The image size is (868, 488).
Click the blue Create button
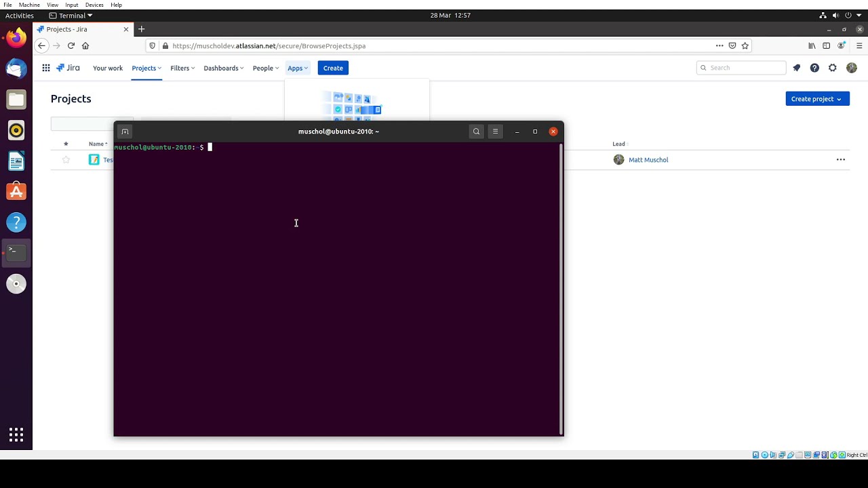coord(333,68)
